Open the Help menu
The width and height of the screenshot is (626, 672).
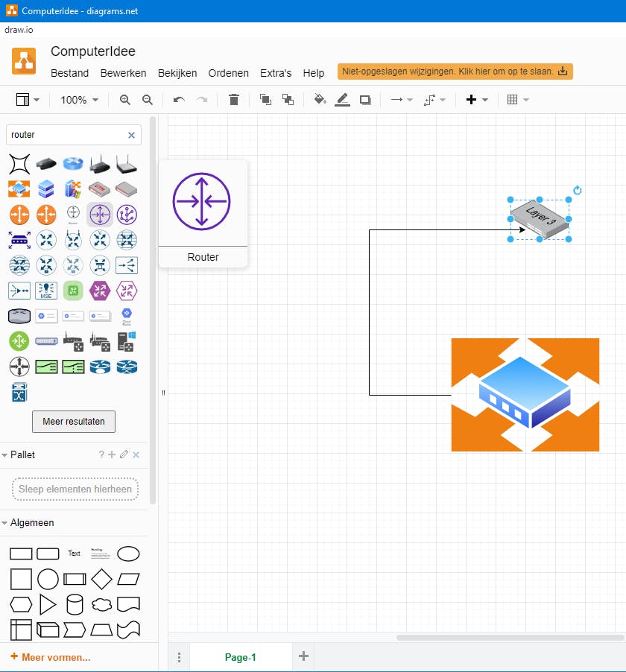click(x=314, y=73)
